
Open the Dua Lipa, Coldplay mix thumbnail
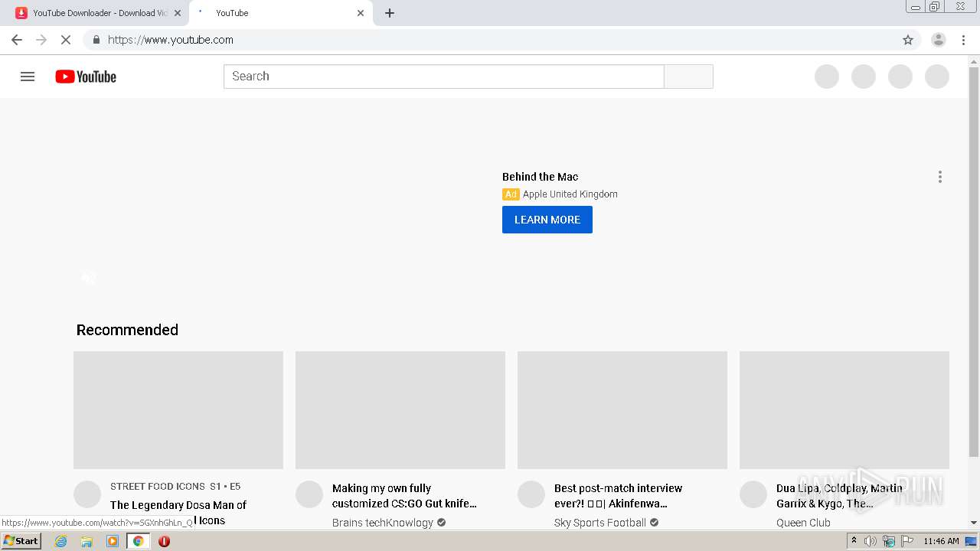point(844,410)
